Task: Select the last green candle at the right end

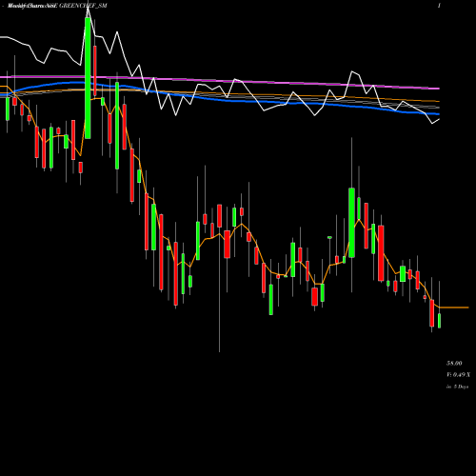Action: (440, 321)
